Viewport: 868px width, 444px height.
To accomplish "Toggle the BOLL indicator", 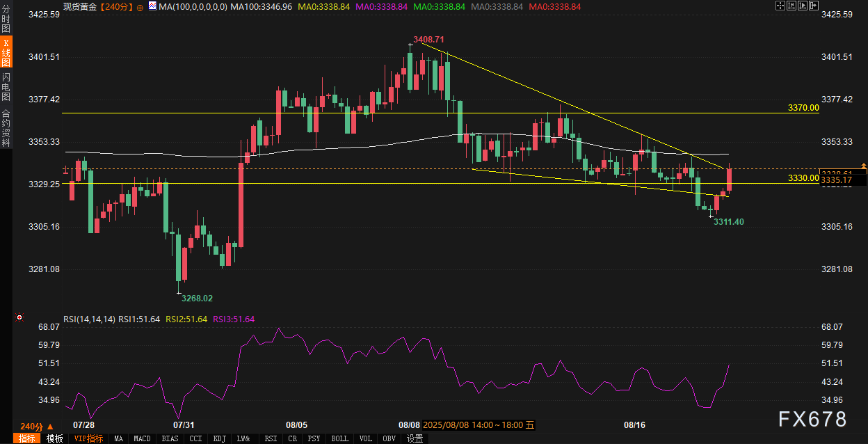I will pos(339,438).
